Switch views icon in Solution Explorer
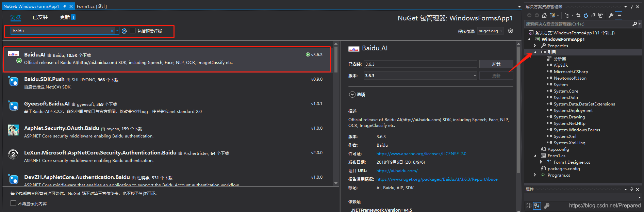The height and width of the screenshot is (212, 644). pyautogui.click(x=552, y=15)
